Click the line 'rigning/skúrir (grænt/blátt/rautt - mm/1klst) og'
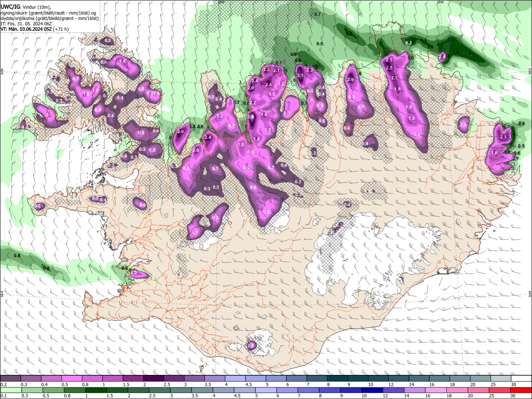 click(x=48, y=13)
